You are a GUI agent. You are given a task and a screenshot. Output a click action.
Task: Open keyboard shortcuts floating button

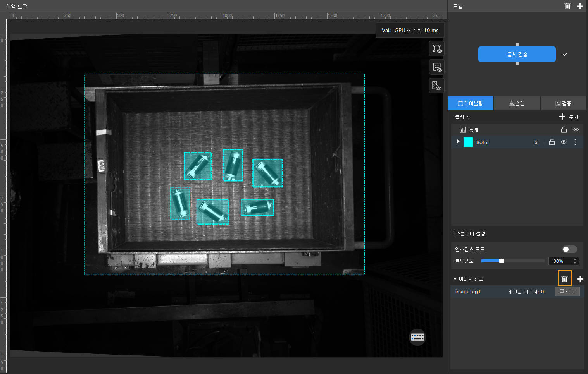click(x=417, y=337)
